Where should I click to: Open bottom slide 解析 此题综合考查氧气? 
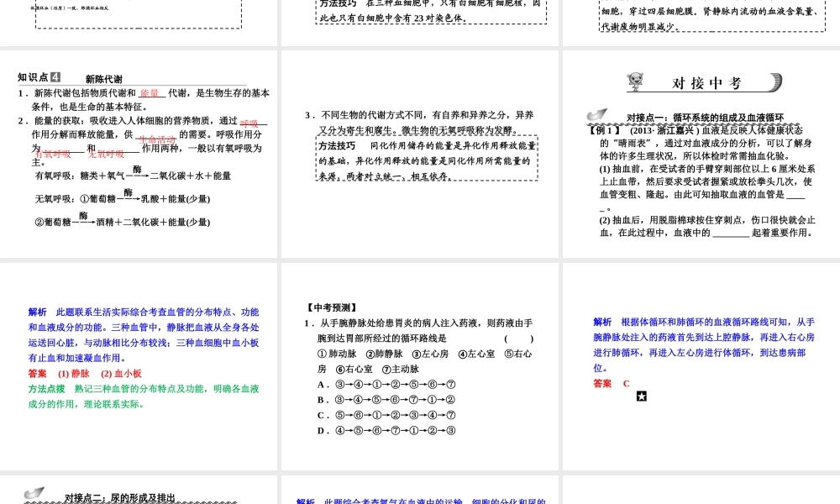pyautogui.click(x=420, y=490)
